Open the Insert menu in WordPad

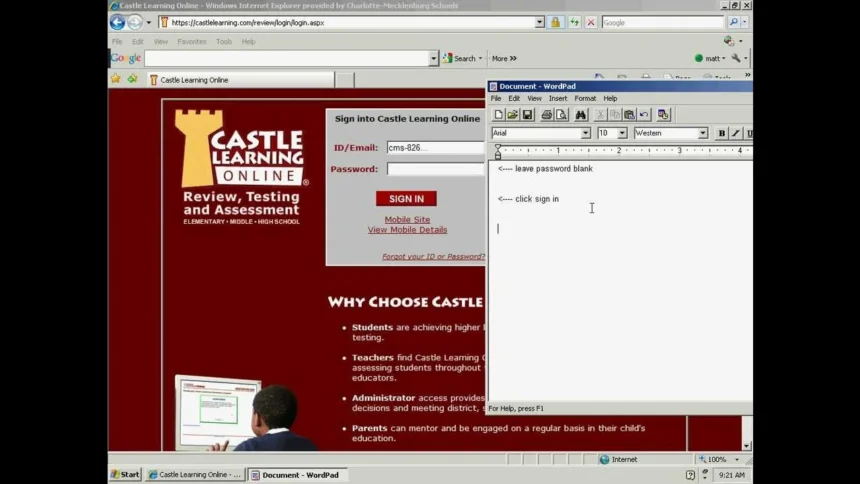click(x=557, y=99)
